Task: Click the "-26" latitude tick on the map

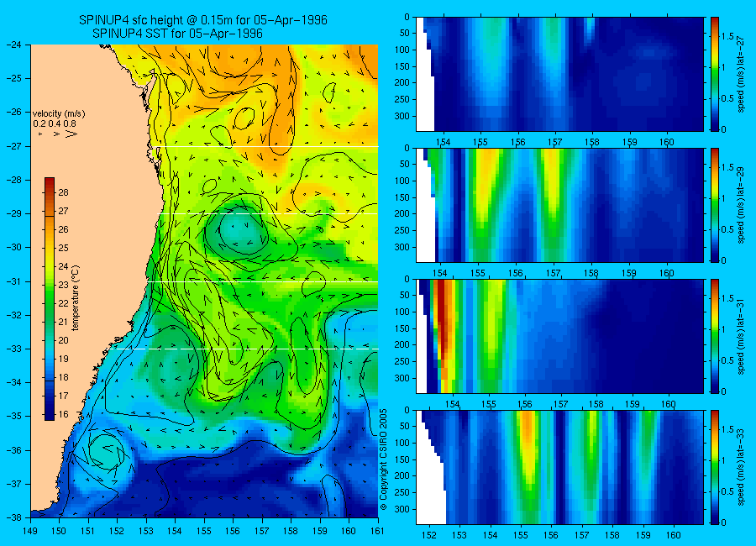Action: click(x=13, y=112)
